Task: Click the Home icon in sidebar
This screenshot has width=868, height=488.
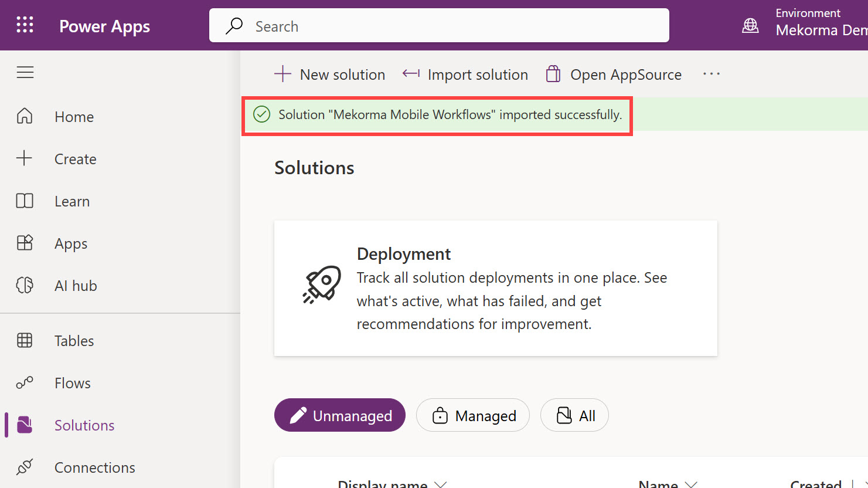Action: (25, 116)
